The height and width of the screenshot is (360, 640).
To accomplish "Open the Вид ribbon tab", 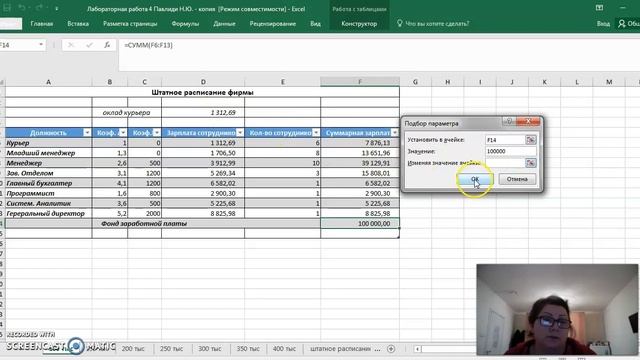I will (315, 24).
